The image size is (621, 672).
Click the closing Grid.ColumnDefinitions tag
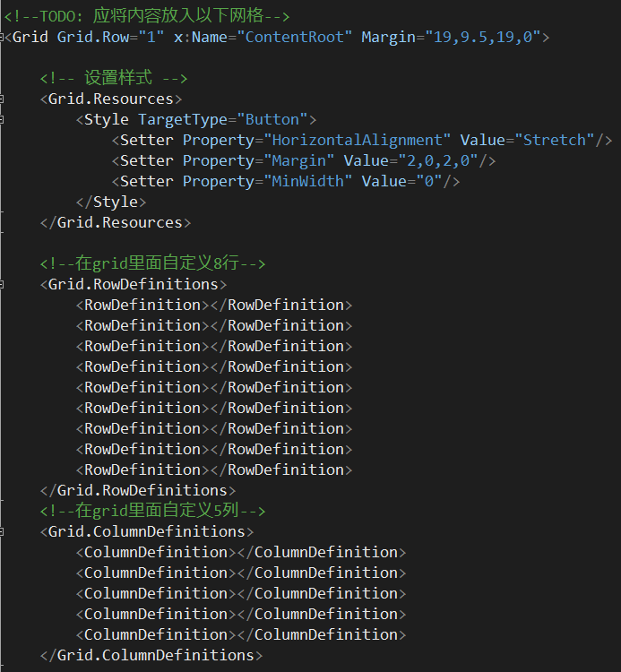tap(151, 655)
